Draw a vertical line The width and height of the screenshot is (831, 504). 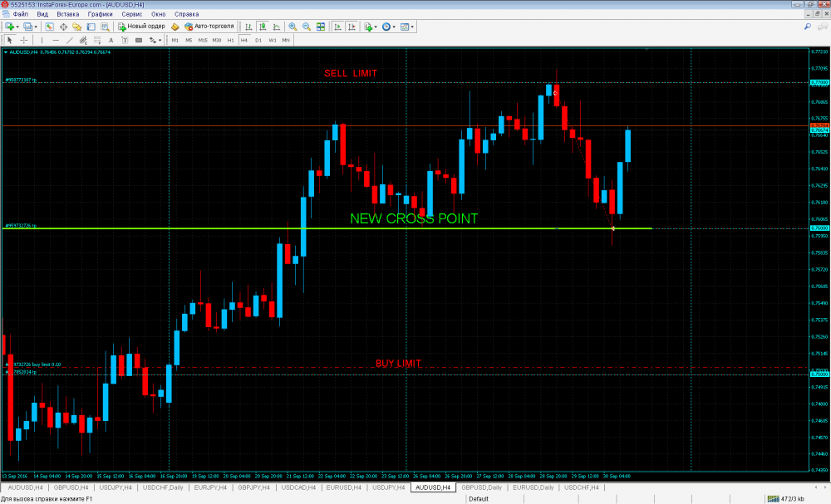[42, 40]
